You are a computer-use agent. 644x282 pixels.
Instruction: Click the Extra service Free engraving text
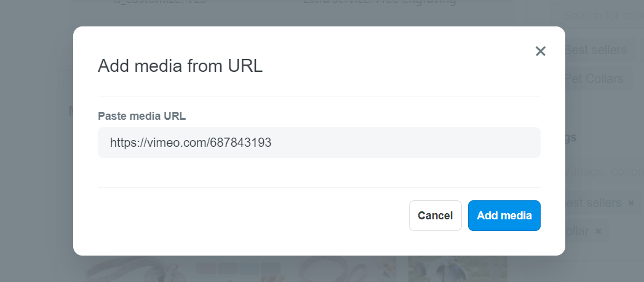380,2
